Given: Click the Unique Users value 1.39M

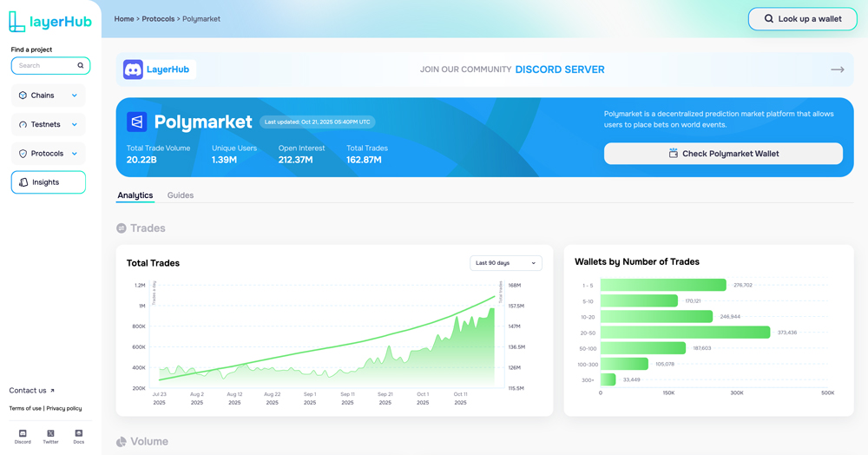Looking at the screenshot, I should 224,160.
